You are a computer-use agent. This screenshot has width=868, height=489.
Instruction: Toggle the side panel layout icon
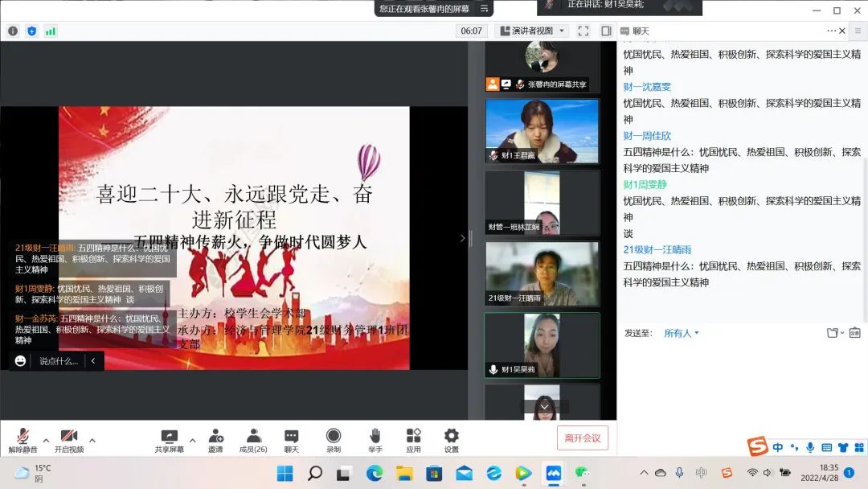(x=606, y=31)
